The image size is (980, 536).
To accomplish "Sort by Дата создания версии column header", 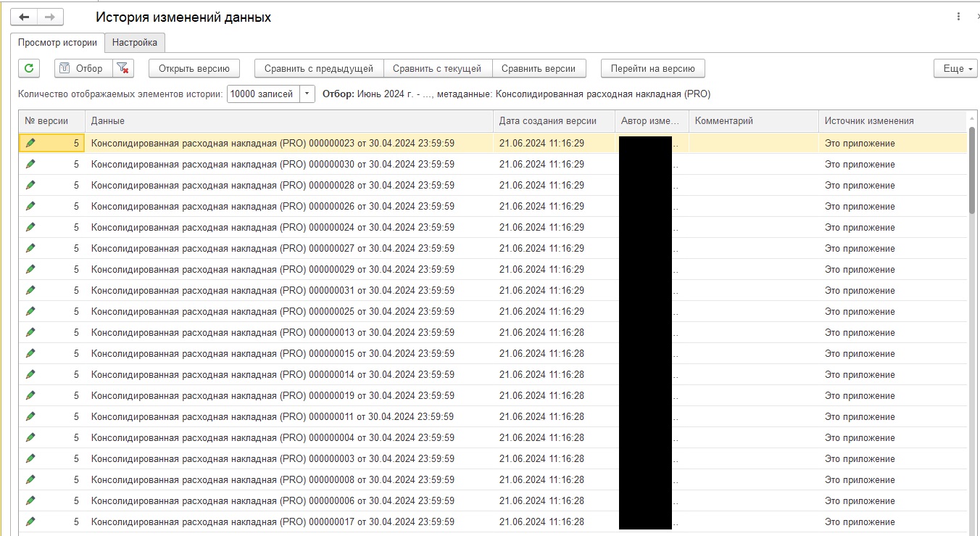I will tap(555, 121).
